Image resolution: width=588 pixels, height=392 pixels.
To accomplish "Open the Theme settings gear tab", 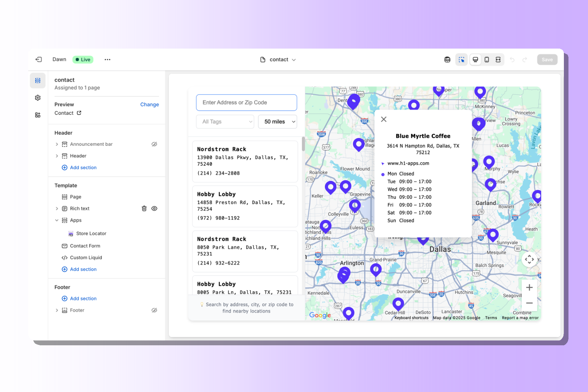I will coord(38,98).
